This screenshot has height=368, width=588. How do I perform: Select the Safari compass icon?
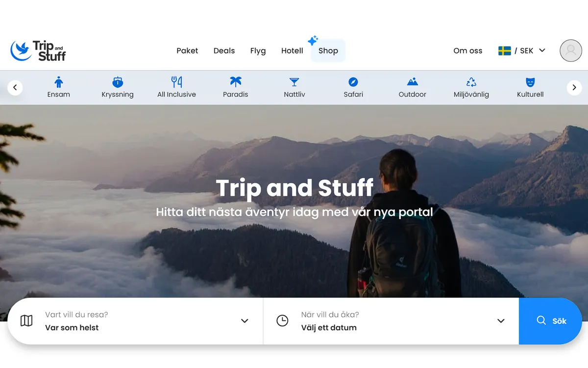pyautogui.click(x=353, y=82)
